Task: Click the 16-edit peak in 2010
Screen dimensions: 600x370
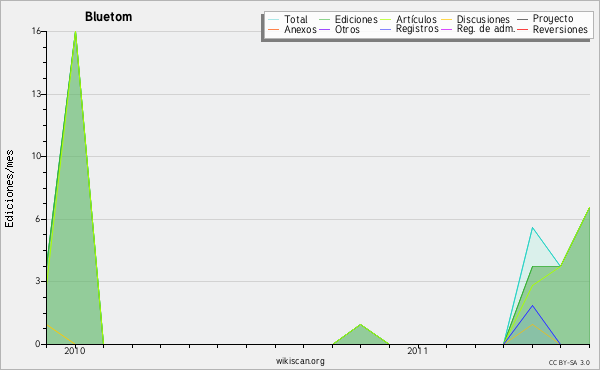Action: tap(75, 32)
